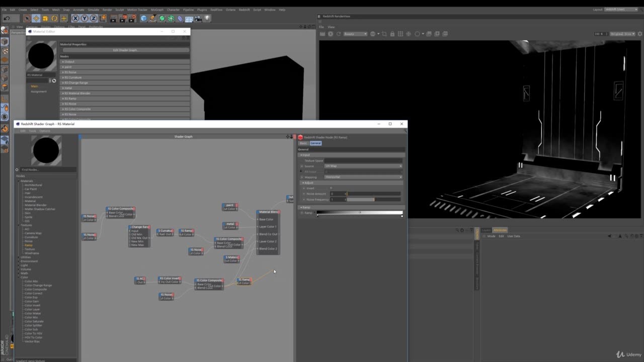Toggle the Invert checkbox

pyautogui.click(x=331, y=188)
